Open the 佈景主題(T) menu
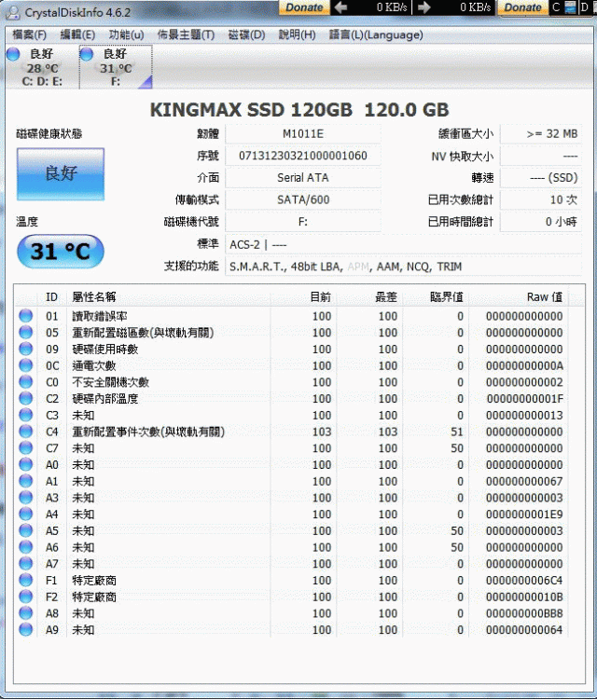Image resolution: width=597 pixels, height=700 pixels. [x=186, y=34]
